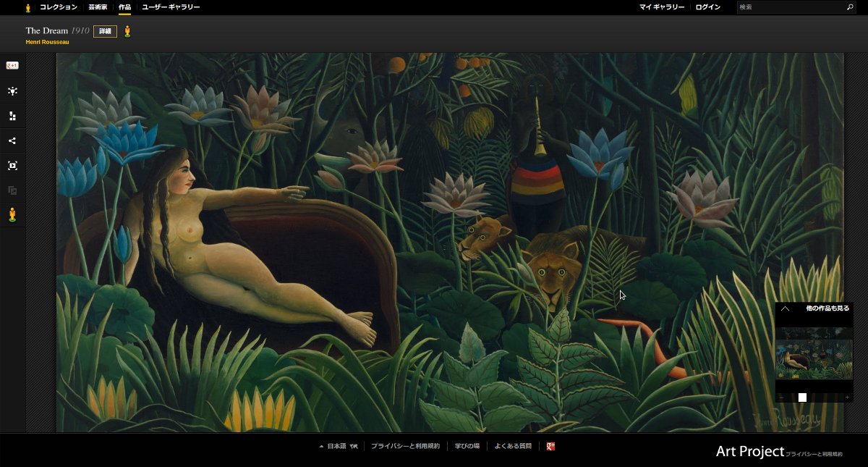This screenshot has width=868, height=467.
Task: Click the Art Project logo icon in the top bar
Action: (x=28, y=7)
